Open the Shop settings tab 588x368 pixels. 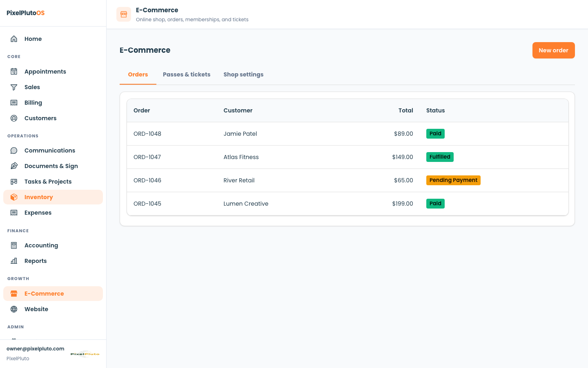tap(243, 74)
